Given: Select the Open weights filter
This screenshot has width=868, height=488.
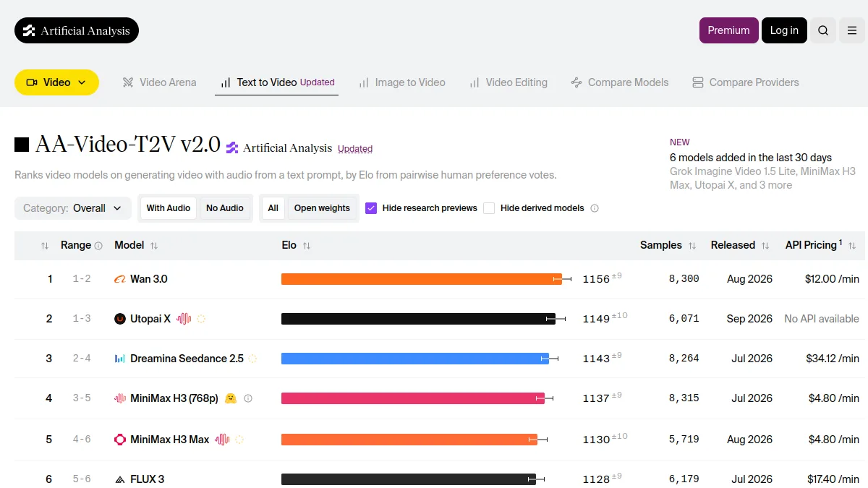Looking at the screenshot, I should pyautogui.click(x=322, y=208).
